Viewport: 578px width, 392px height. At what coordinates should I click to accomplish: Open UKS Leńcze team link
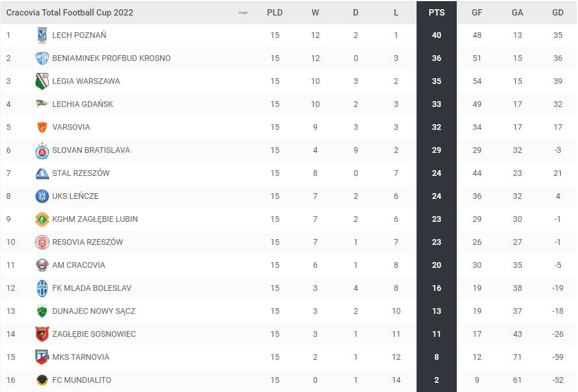(x=75, y=196)
